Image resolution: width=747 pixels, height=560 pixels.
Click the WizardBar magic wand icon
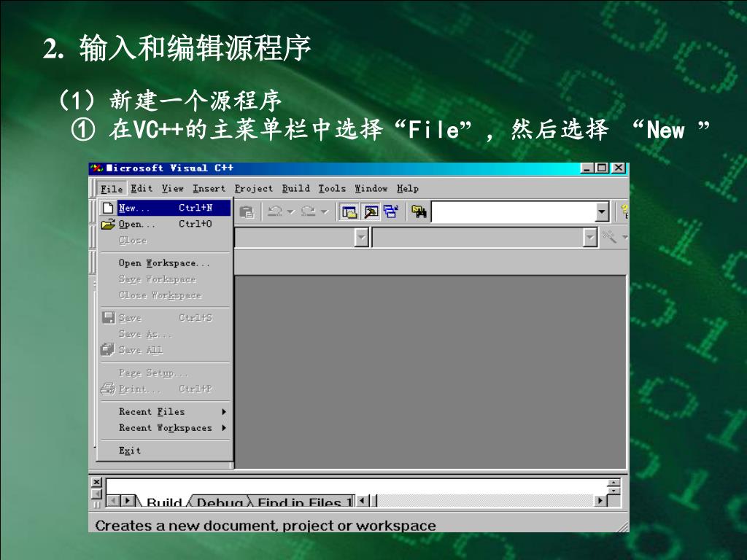coord(609,236)
